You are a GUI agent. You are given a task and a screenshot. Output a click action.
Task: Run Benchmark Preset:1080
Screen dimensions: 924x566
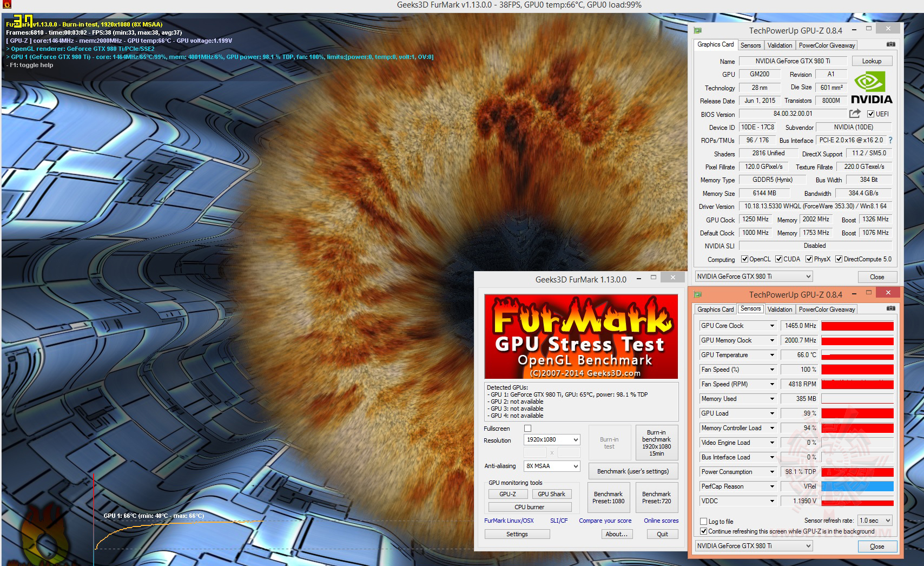point(608,498)
